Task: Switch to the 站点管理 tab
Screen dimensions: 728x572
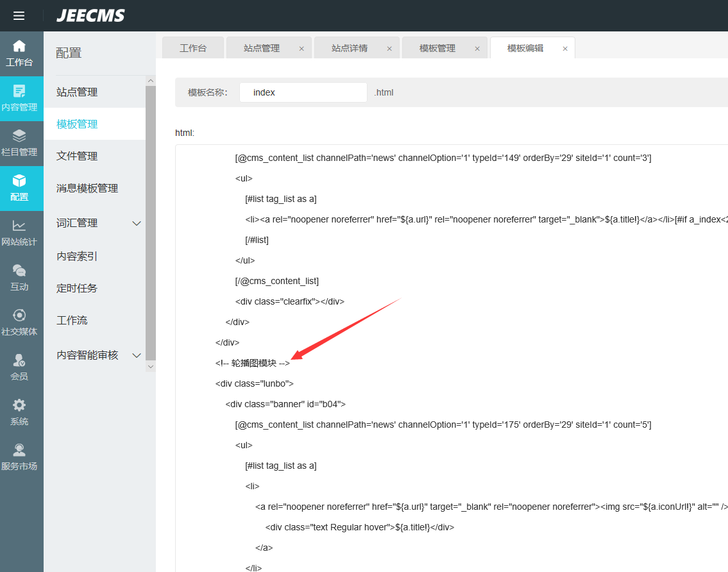Action: click(x=262, y=48)
